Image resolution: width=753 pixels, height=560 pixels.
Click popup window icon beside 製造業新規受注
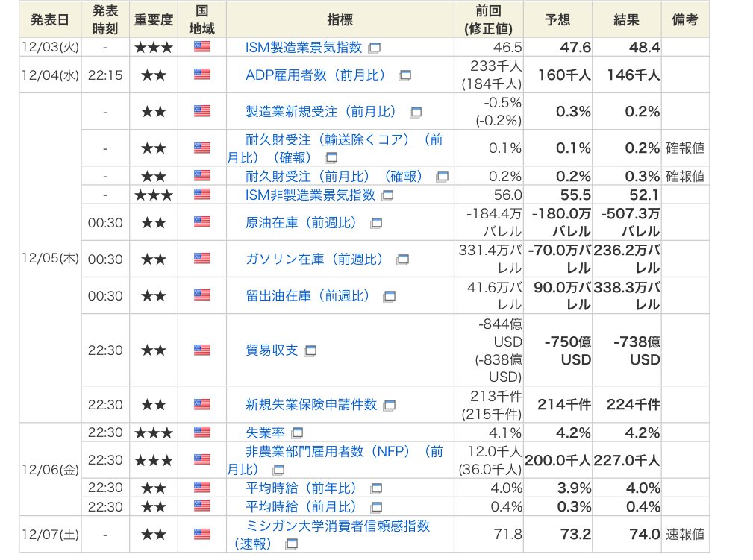pyautogui.click(x=416, y=113)
